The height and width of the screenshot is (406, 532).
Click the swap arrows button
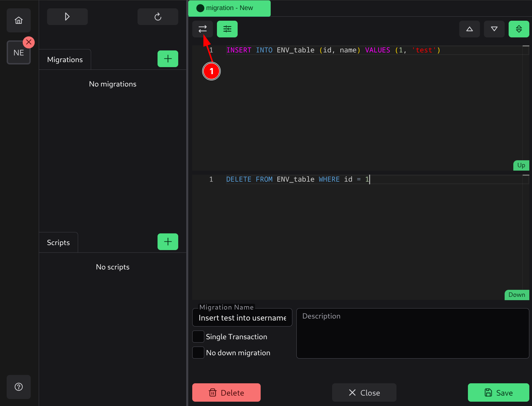[x=203, y=29]
